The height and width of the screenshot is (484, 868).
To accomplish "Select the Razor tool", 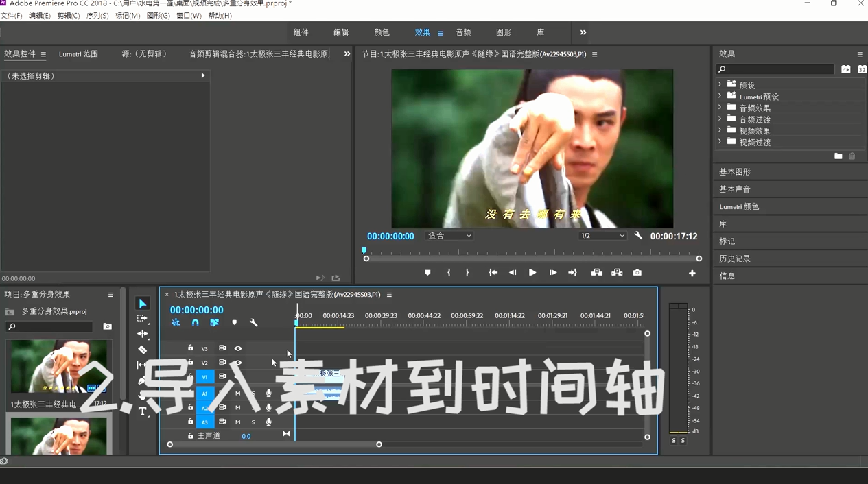I will 143,350.
